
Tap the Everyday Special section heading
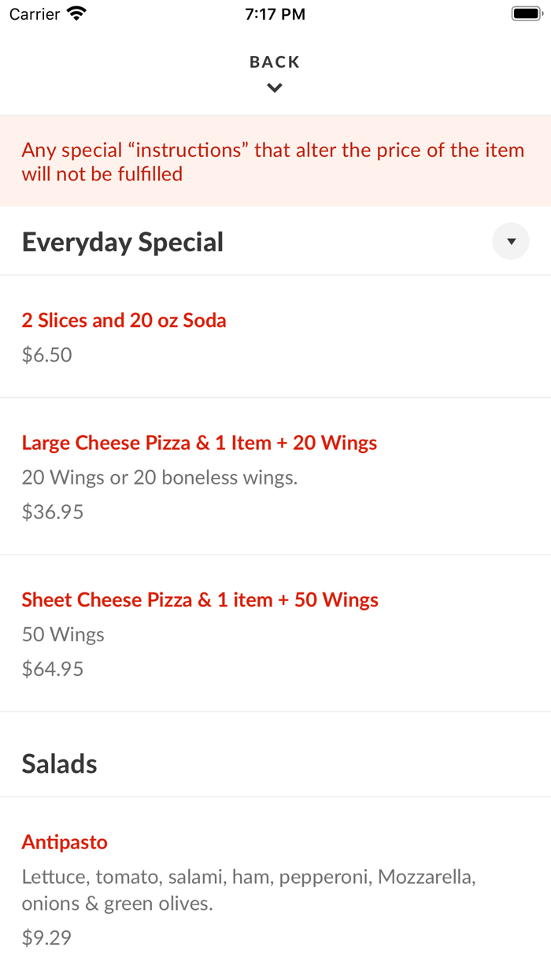(123, 242)
